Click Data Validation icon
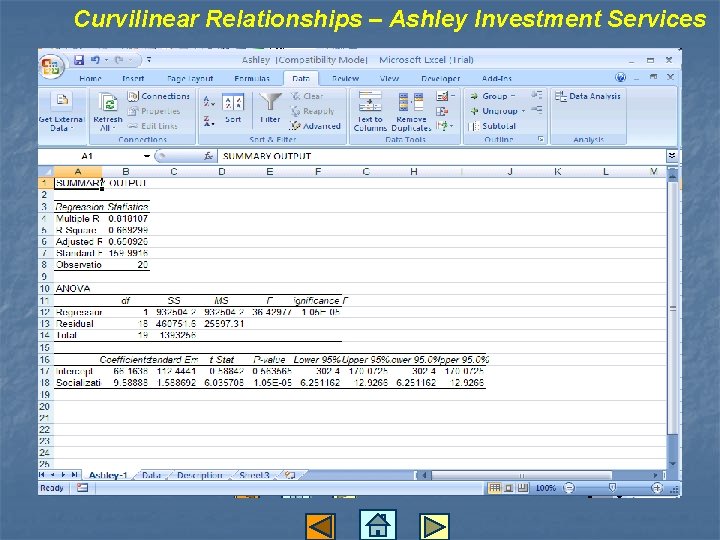The image size is (720, 540). click(443, 96)
